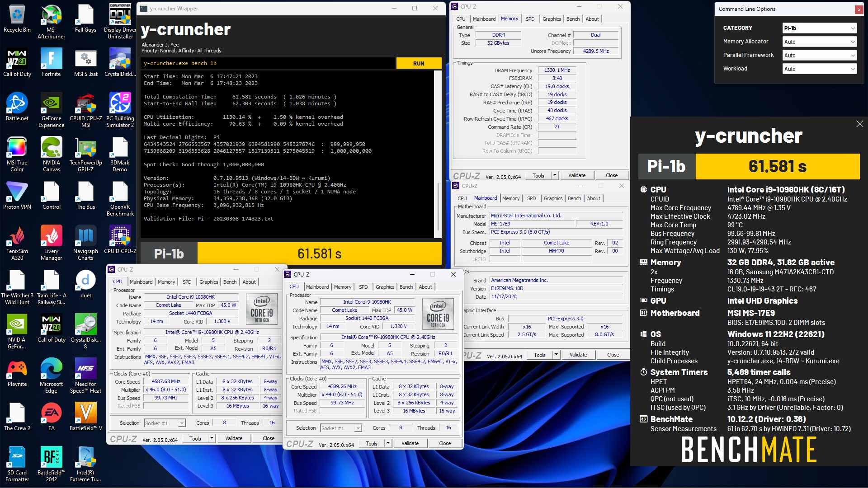Open Tools arrow in left CPU-Z window
Screen dimensions: 868x488
[212, 438]
